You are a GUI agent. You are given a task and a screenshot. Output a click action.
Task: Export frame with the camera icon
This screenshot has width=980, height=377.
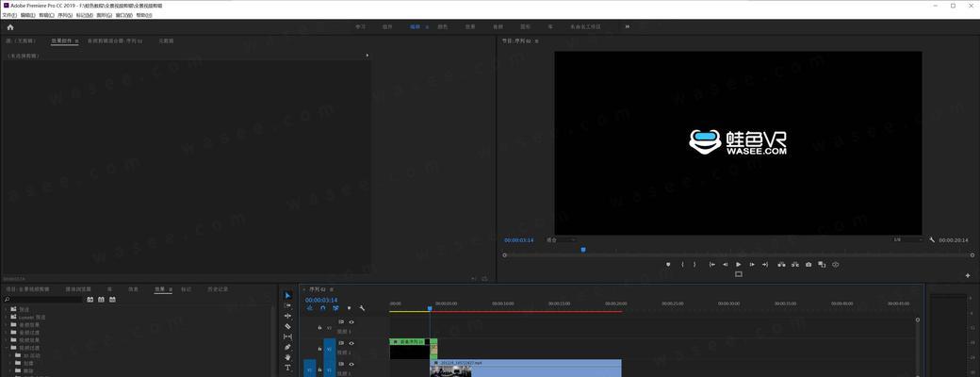pyautogui.click(x=808, y=265)
